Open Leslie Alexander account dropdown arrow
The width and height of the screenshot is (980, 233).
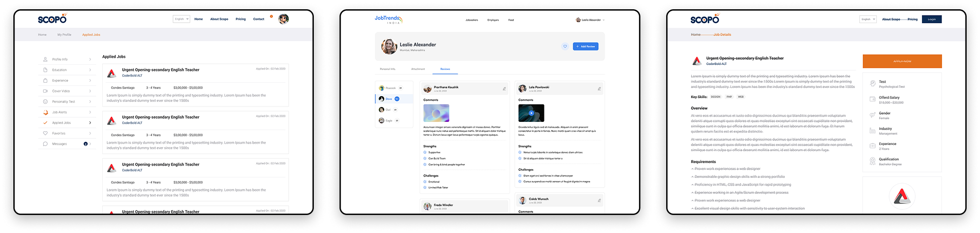tap(604, 20)
